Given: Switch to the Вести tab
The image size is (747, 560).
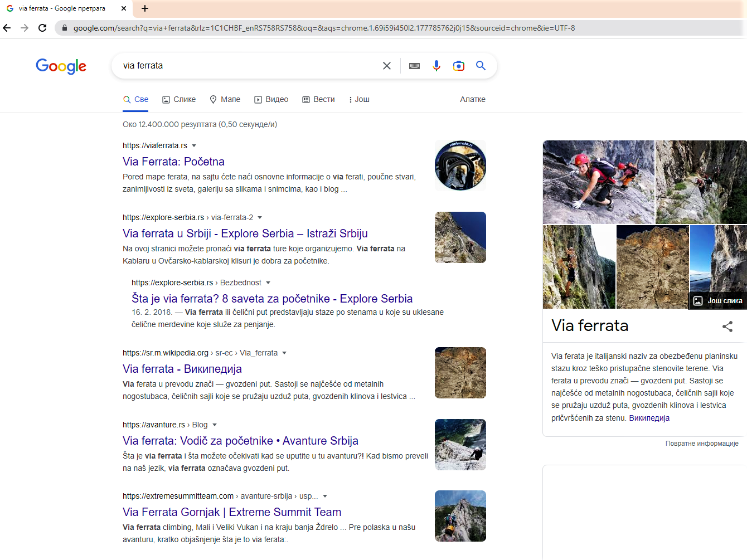Looking at the screenshot, I should [x=318, y=99].
